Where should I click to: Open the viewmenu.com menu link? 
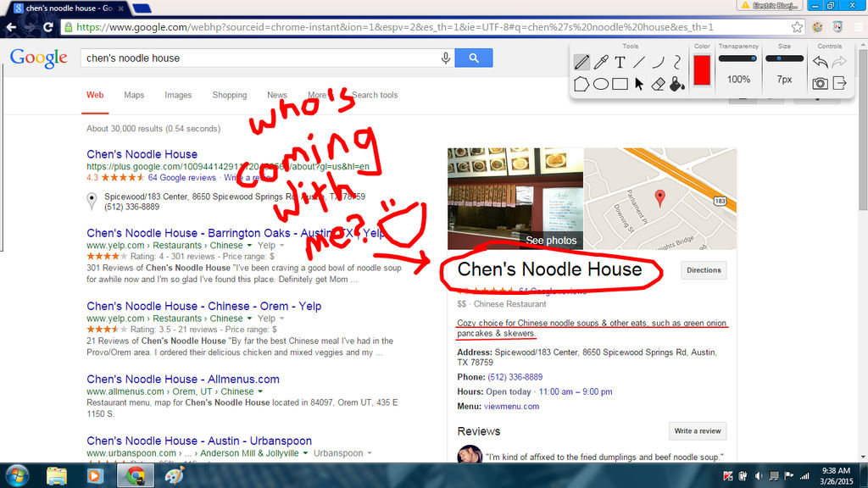pos(511,406)
